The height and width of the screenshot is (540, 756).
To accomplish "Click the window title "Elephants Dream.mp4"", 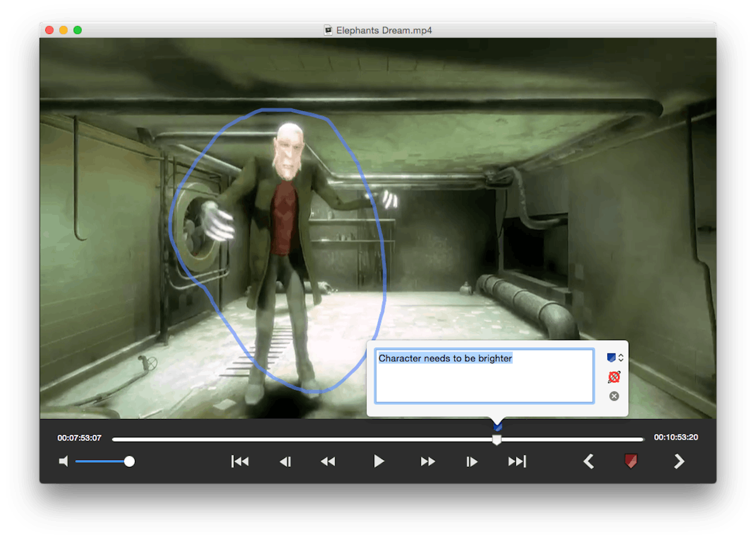I will tap(384, 30).
